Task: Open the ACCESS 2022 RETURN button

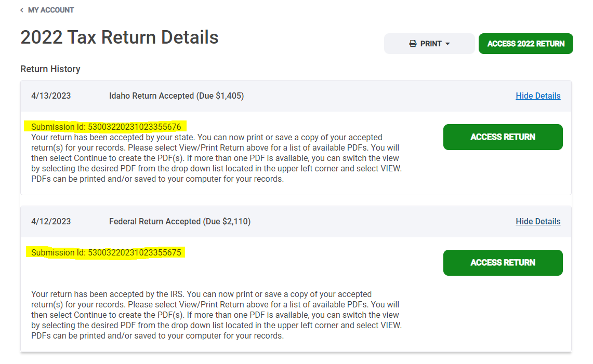Action: pos(525,44)
